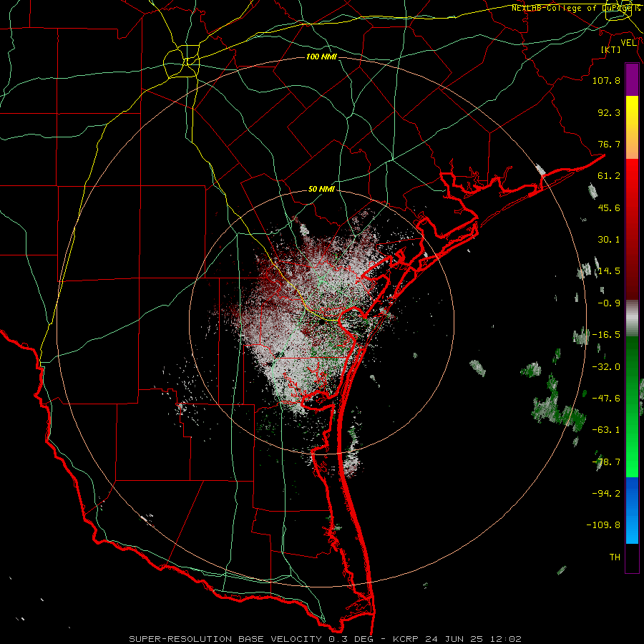The height and width of the screenshot is (644, 644).
Task: Click the TH threshold label
Action: (615, 557)
